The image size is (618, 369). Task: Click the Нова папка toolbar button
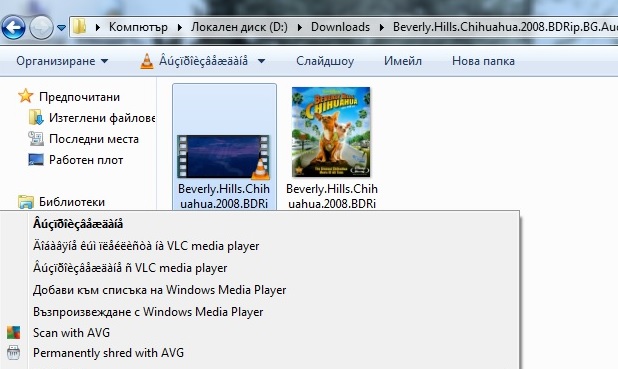click(x=483, y=61)
